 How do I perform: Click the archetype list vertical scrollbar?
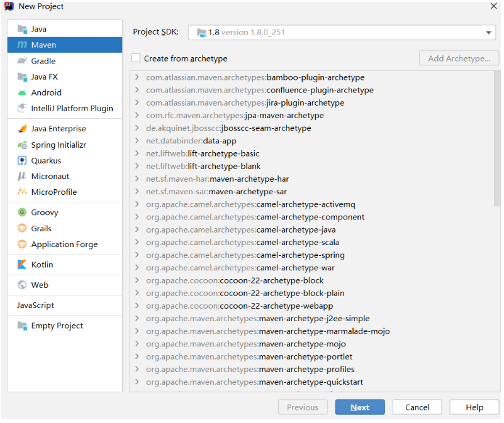click(x=497, y=138)
